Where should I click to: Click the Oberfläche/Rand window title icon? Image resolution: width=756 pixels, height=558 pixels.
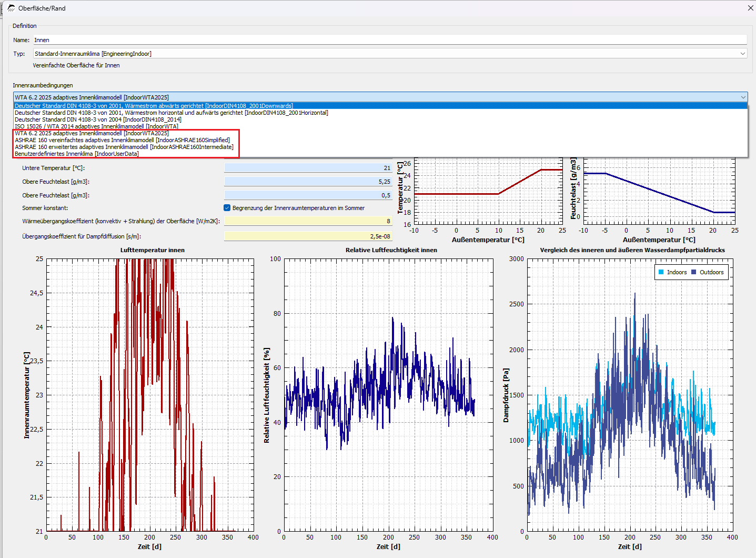pos(11,8)
